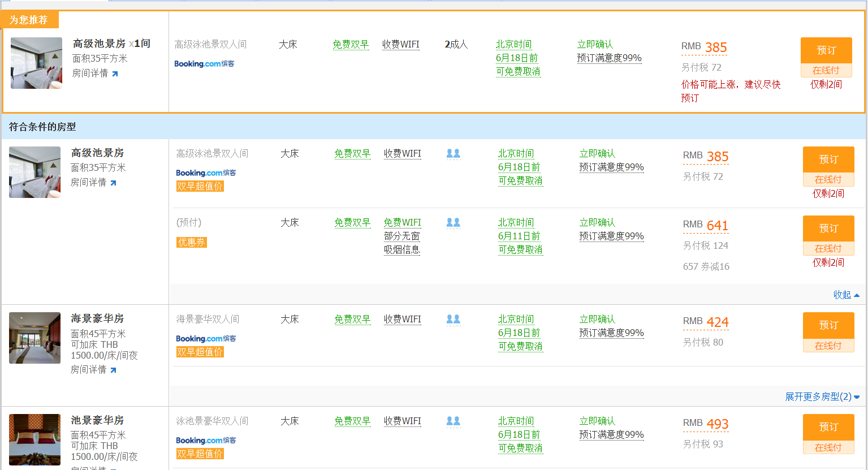The width and height of the screenshot is (868, 470).
Task: Click 海景豪华房 room name
Action: pyautogui.click(x=97, y=318)
